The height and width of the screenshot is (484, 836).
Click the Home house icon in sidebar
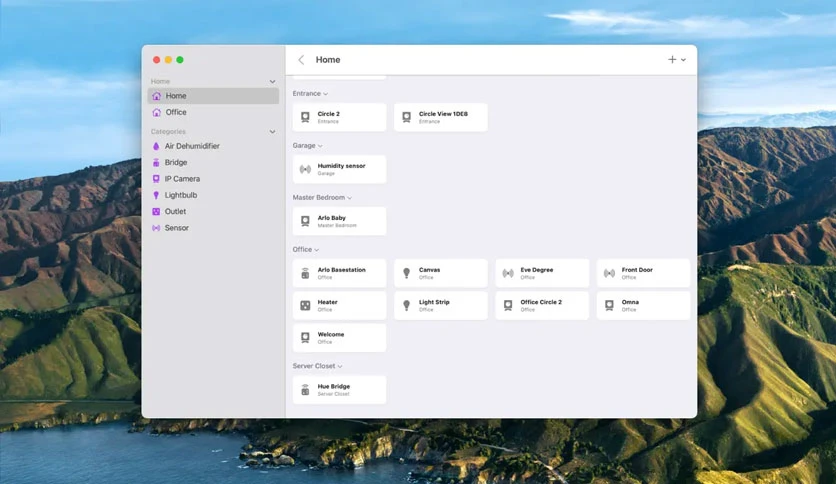pos(156,96)
